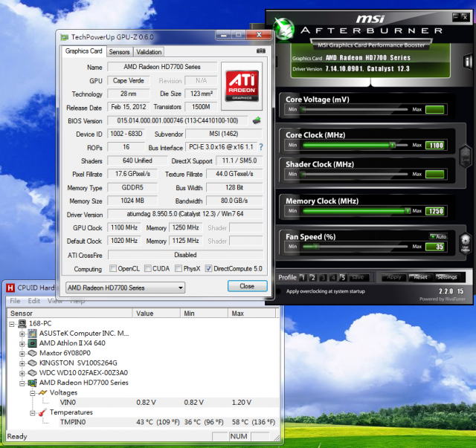
Task: Open the HWMonitor View menu
Action: 54,301
